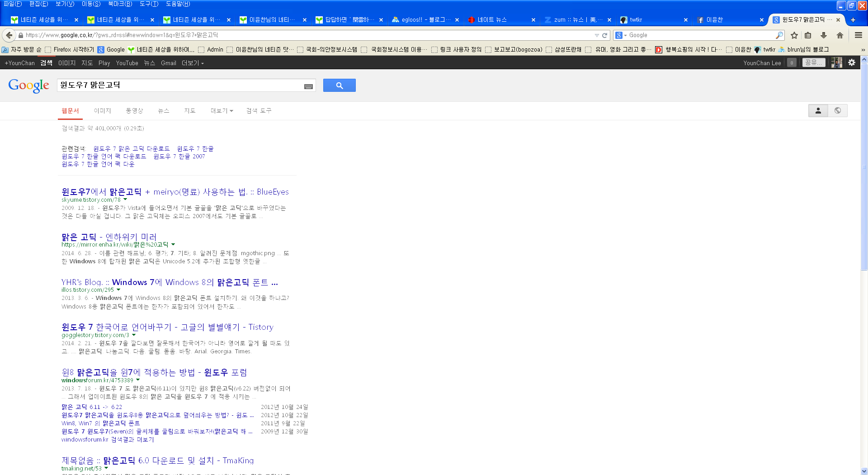Open 검색 도구 search tools

click(x=259, y=111)
